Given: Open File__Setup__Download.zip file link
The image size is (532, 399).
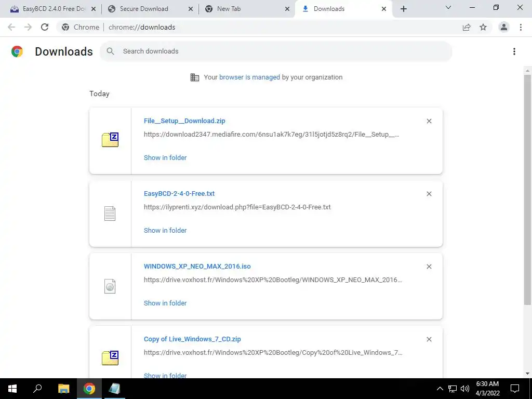Looking at the screenshot, I should [x=184, y=121].
